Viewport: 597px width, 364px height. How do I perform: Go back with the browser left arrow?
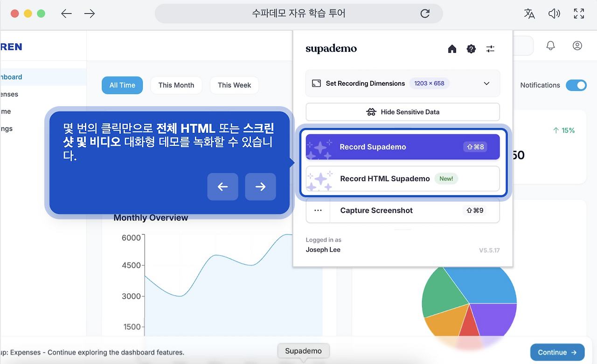tap(66, 14)
